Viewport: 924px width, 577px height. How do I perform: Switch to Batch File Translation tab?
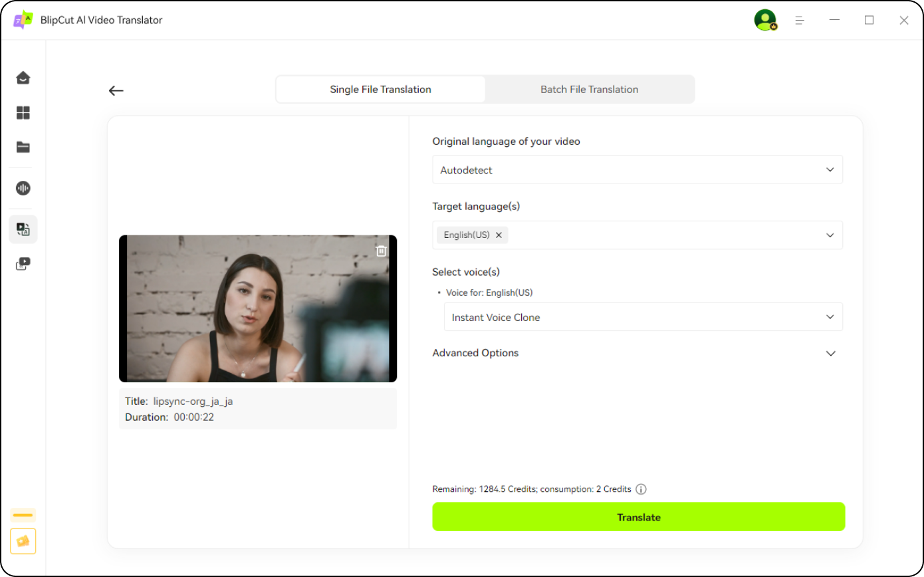tap(589, 90)
